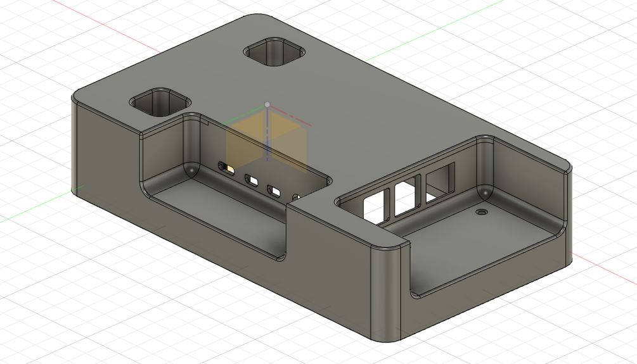This screenshot has height=364, width=637.
Task: Click the second small slot in the left pocket wall
Action: click(x=252, y=180)
